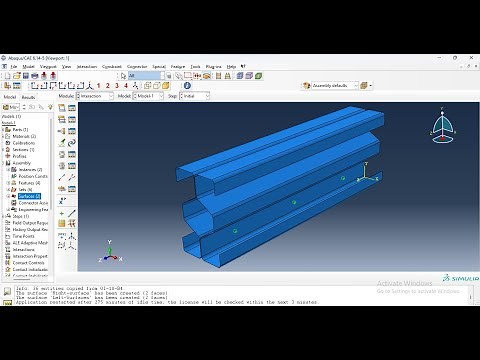Click the Create Constraint tool
The height and width of the screenshot is (360, 480).
click(x=62, y=131)
